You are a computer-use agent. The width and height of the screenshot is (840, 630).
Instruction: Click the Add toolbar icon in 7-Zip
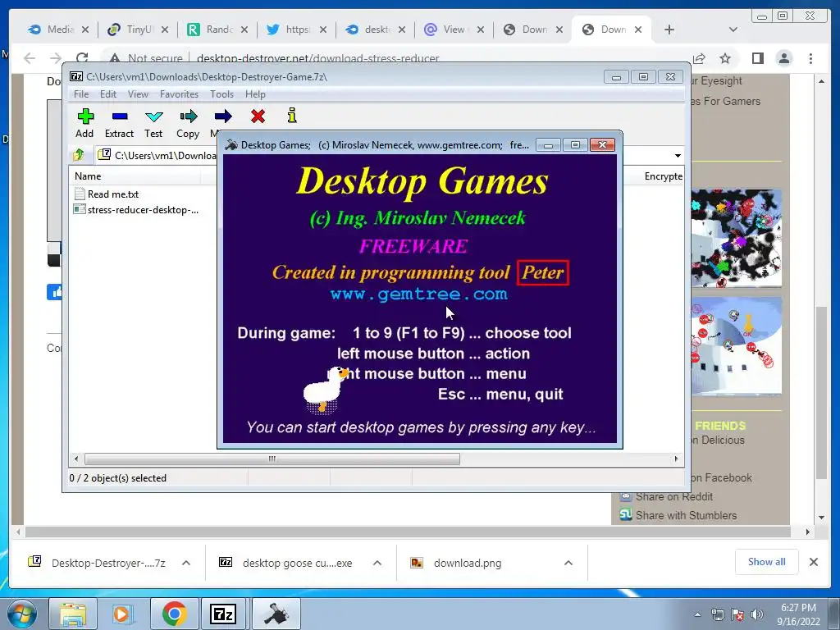click(x=85, y=116)
